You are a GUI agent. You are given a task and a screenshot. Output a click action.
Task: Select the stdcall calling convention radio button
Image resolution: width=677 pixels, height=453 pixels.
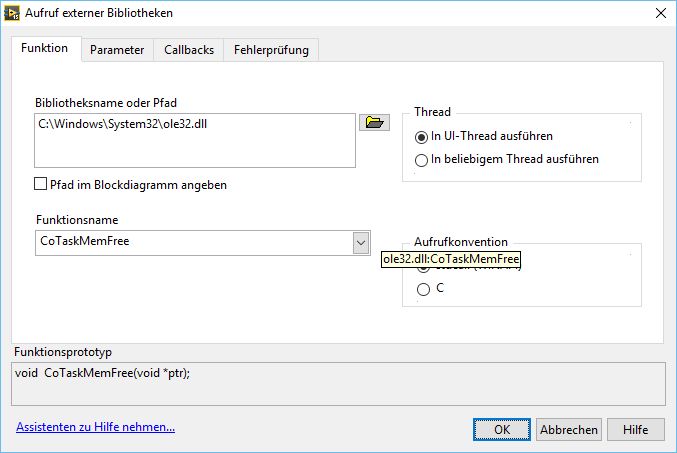(x=423, y=269)
